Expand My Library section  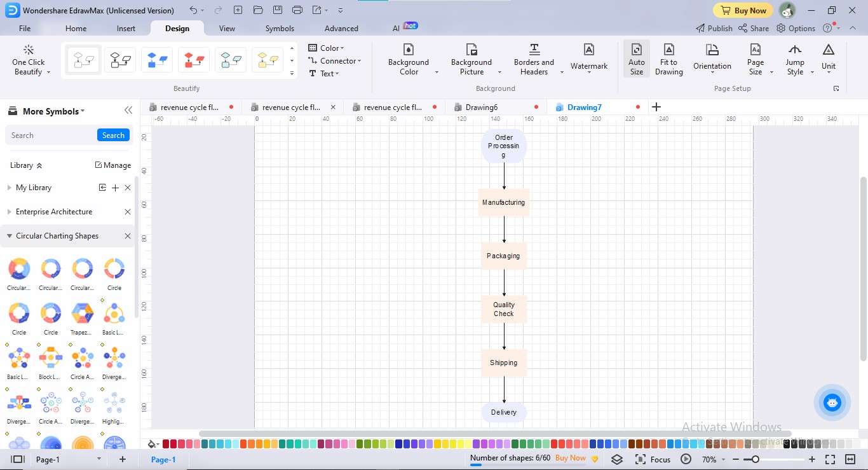[10, 188]
